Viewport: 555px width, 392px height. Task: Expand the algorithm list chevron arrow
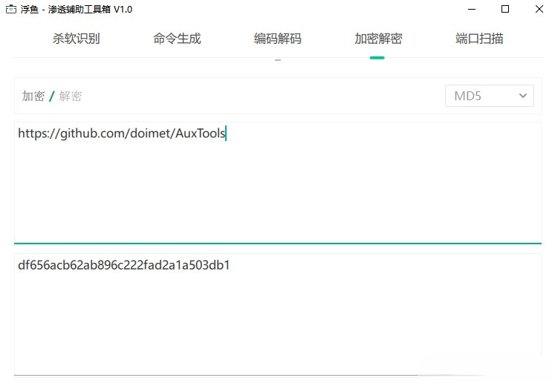pyautogui.click(x=523, y=96)
